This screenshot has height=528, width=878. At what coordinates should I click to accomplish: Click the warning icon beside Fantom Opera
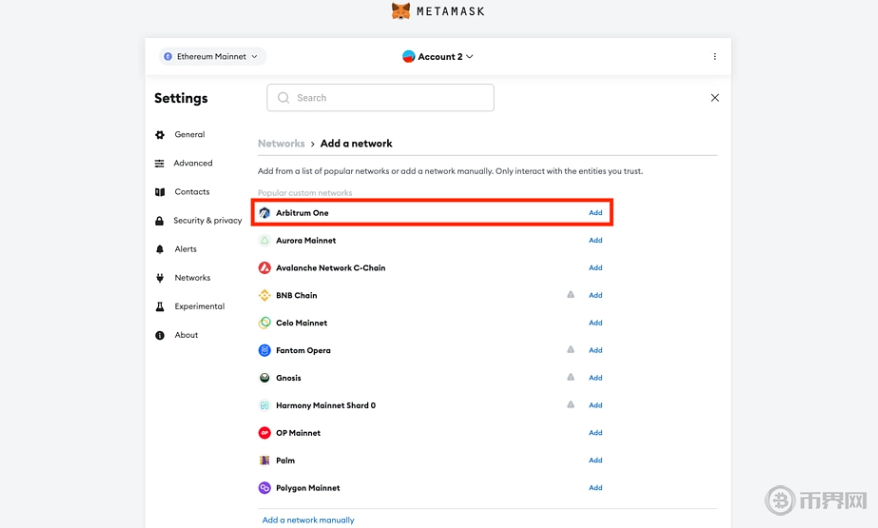click(x=571, y=350)
